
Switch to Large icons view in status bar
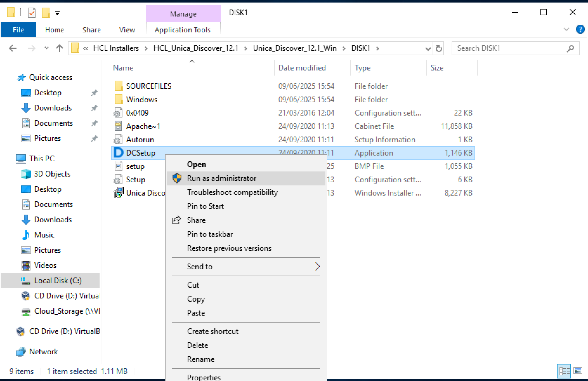(x=578, y=371)
